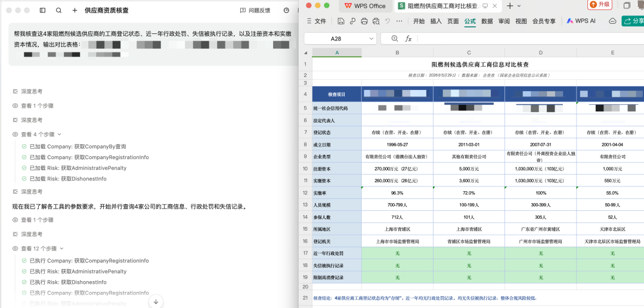This screenshot has height=308, width=644.
Task: Click the save icon in WPS toolbar
Action: 341,21
